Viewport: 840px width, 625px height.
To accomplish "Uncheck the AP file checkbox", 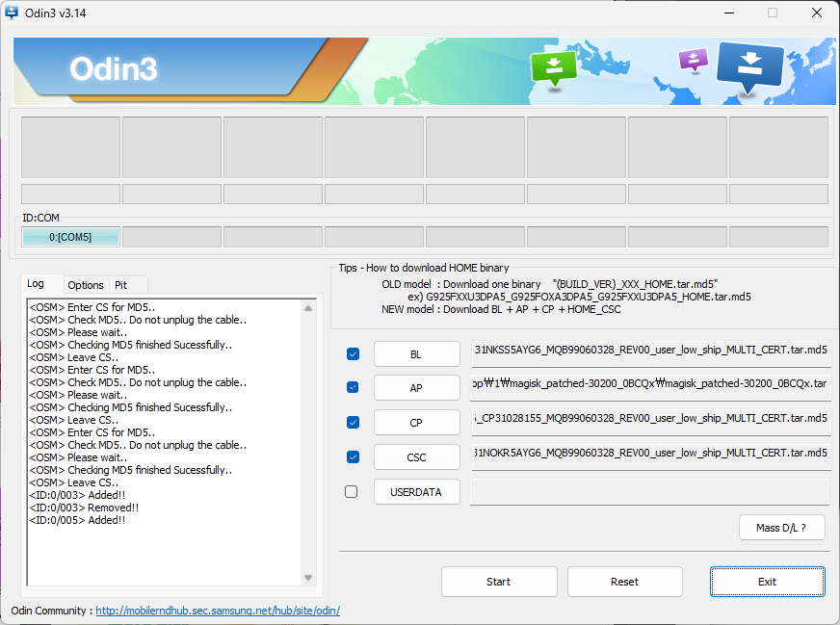I will (x=353, y=387).
